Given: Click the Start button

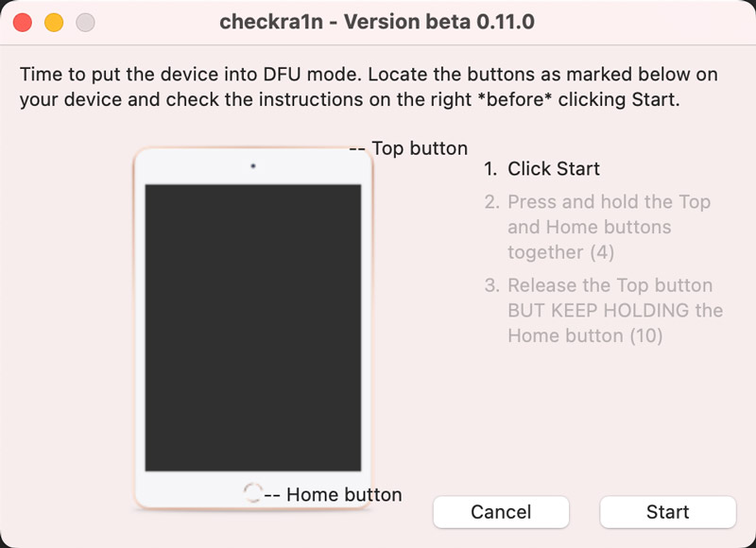Looking at the screenshot, I should pyautogui.click(x=667, y=512).
